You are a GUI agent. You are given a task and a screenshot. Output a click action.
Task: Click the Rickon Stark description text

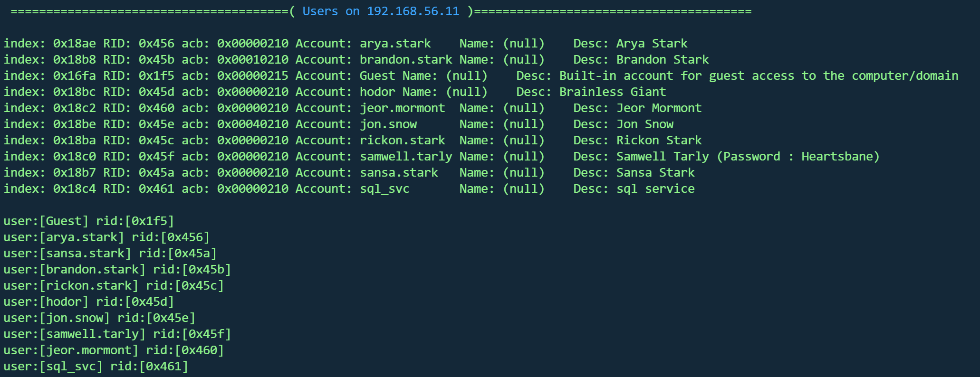pos(658,141)
